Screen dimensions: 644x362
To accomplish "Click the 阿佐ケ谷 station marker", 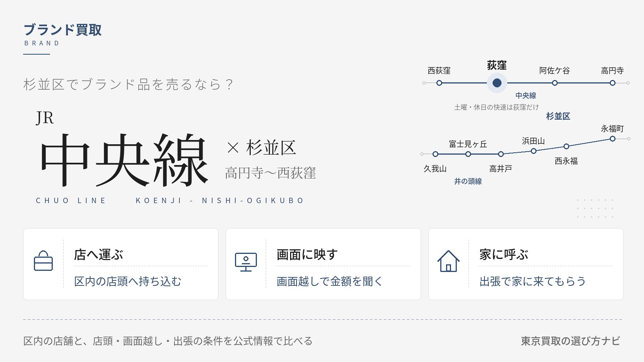I will tap(555, 83).
